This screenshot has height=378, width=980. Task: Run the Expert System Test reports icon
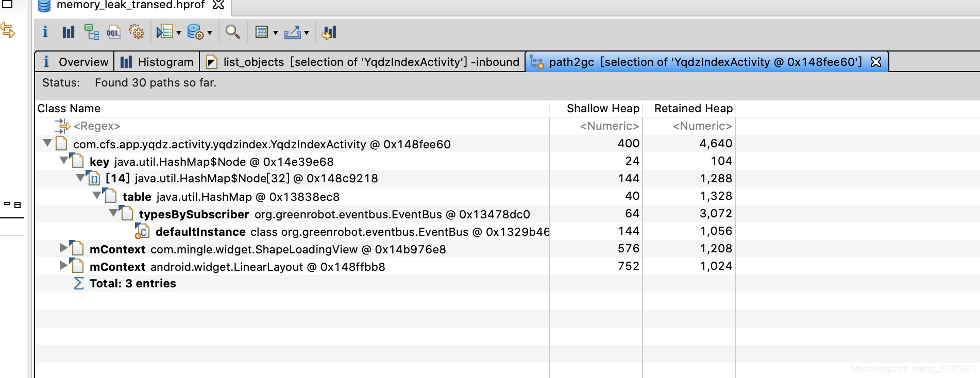pyautogui.click(x=165, y=32)
